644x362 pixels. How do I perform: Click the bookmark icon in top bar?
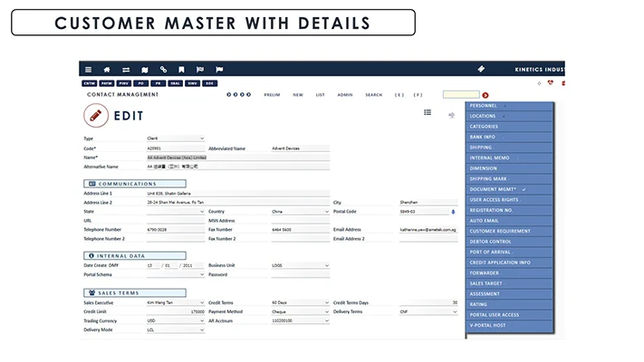click(181, 70)
